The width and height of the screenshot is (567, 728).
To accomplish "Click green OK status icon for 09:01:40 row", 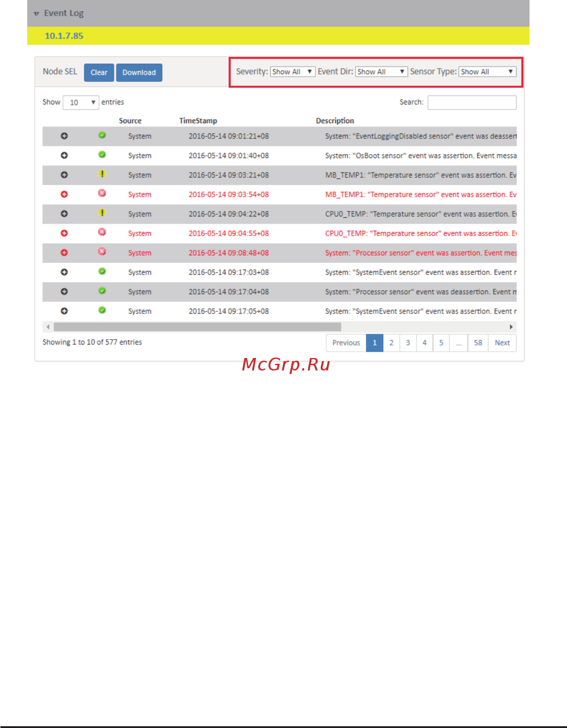I will [102, 154].
